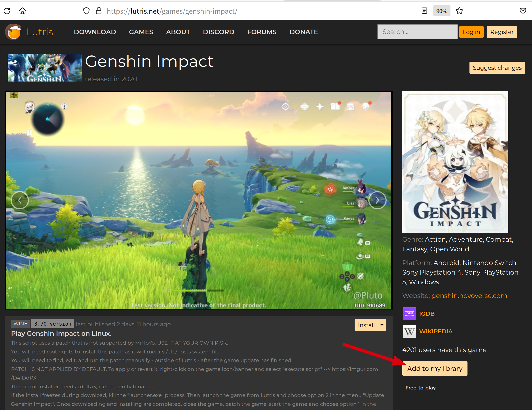This screenshot has height=410, width=532.
Task: Click Add to my library button
Action: (435, 369)
